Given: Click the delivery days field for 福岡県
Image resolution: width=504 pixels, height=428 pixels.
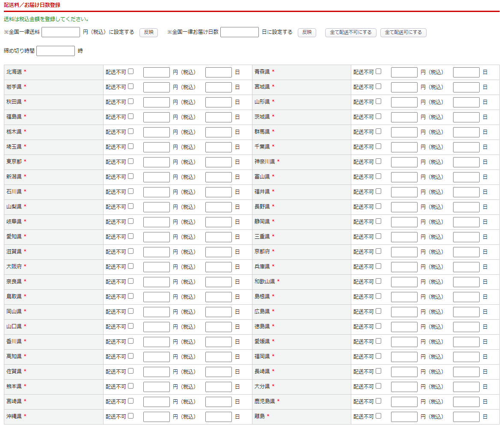Looking at the screenshot, I should click(466, 357).
